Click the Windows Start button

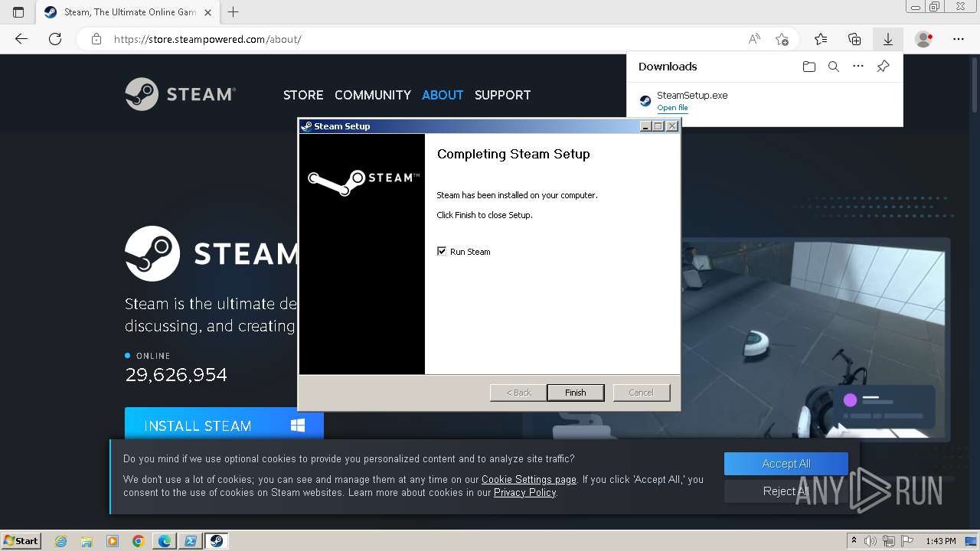tap(21, 540)
